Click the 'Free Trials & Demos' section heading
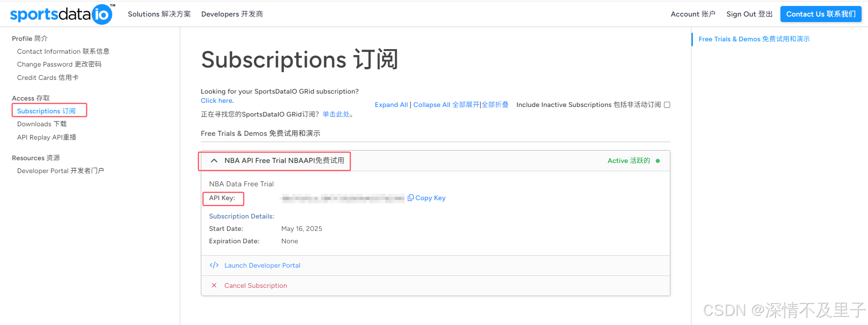The image size is (868, 325). pyautogui.click(x=260, y=134)
